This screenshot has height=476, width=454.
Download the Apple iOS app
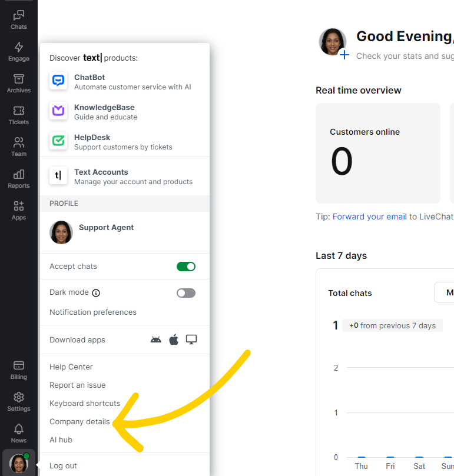pos(174,339)
